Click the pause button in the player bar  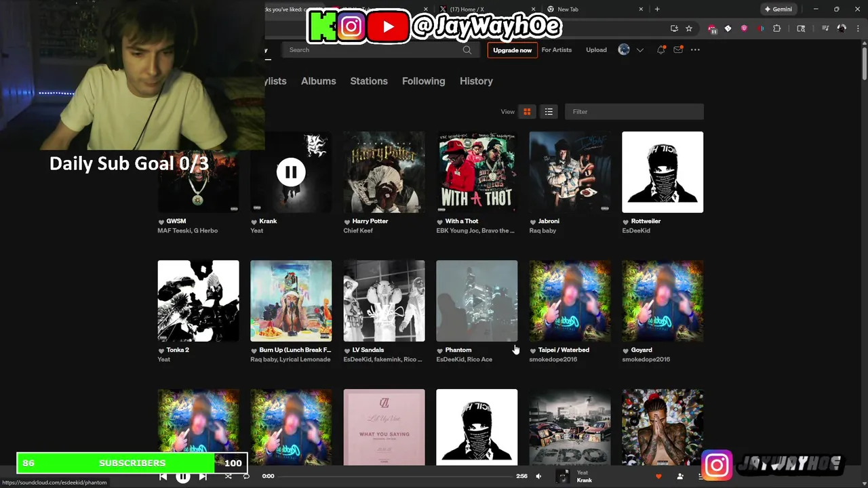pyautogui.click(x=183, y=476)
